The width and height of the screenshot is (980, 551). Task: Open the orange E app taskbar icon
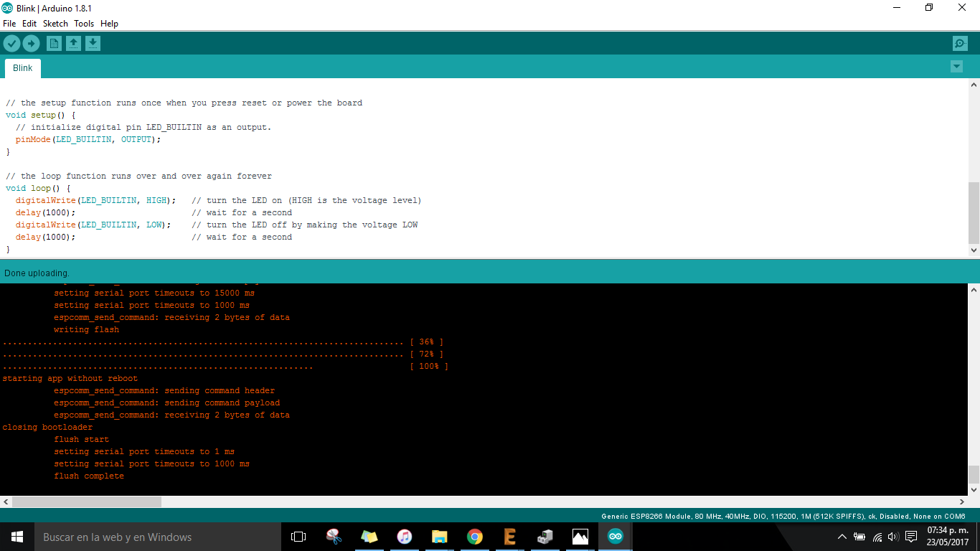pyautogui.click(x=509, y=537)
